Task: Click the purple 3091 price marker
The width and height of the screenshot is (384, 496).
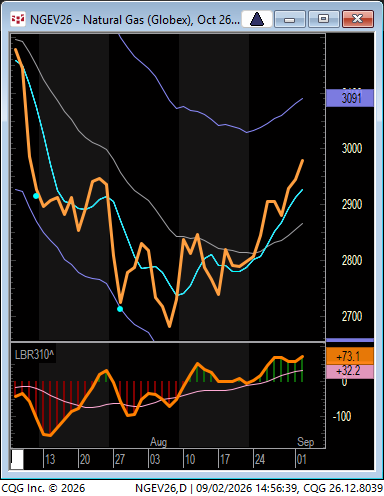Action: pos(350,98)
